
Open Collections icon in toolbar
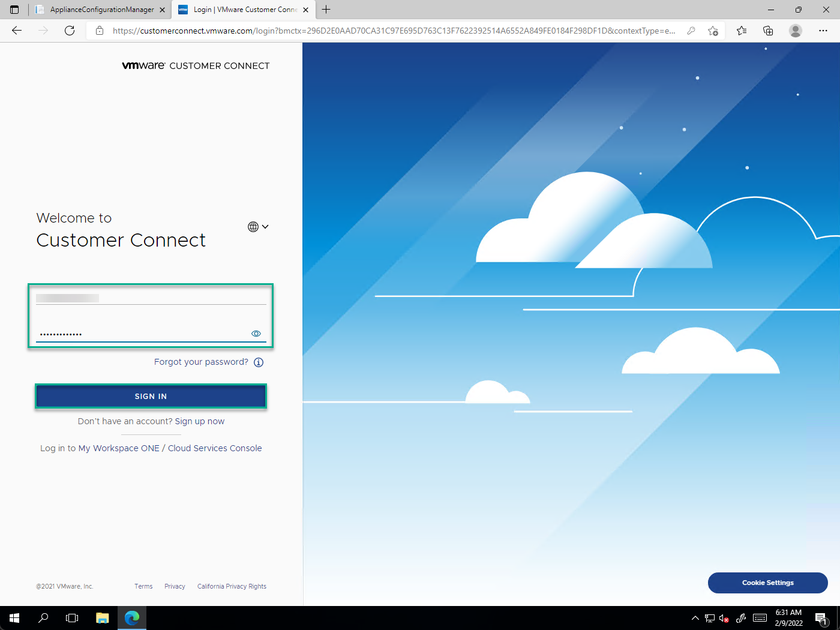[768, 31]
